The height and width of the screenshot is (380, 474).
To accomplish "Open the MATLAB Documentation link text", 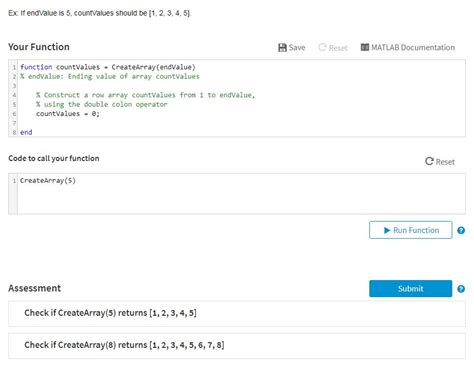I will pos(413,48).
